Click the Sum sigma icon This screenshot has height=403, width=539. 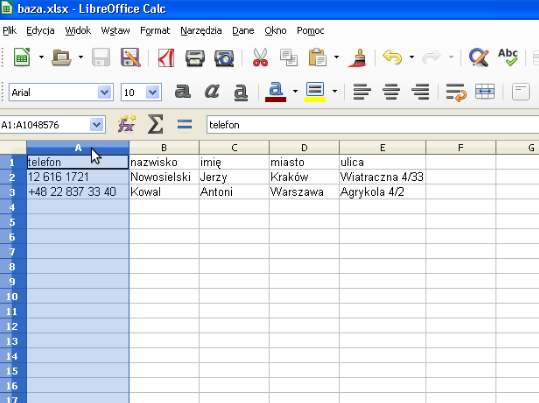pos(155,124)
